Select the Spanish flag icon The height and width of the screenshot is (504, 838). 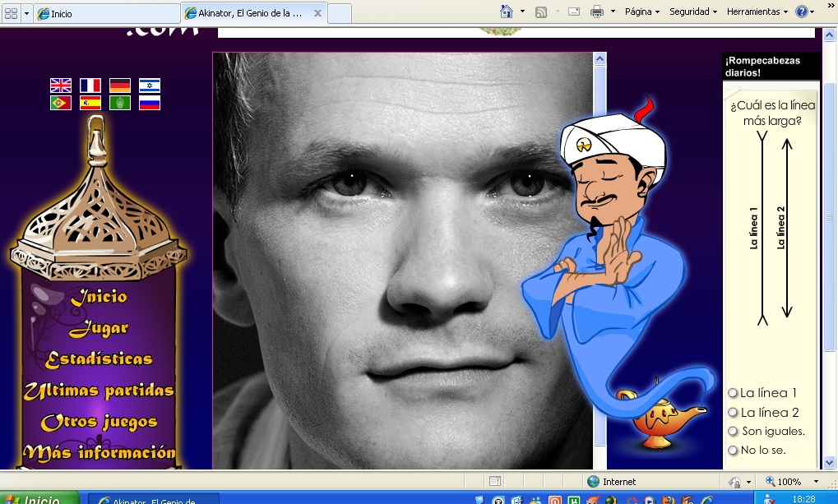(x=90, y=104)
